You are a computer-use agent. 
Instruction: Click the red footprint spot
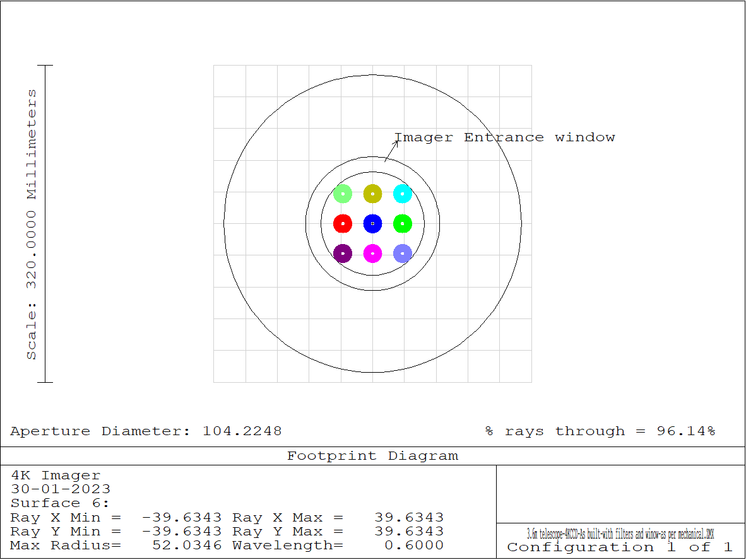[x=343, y=223]
